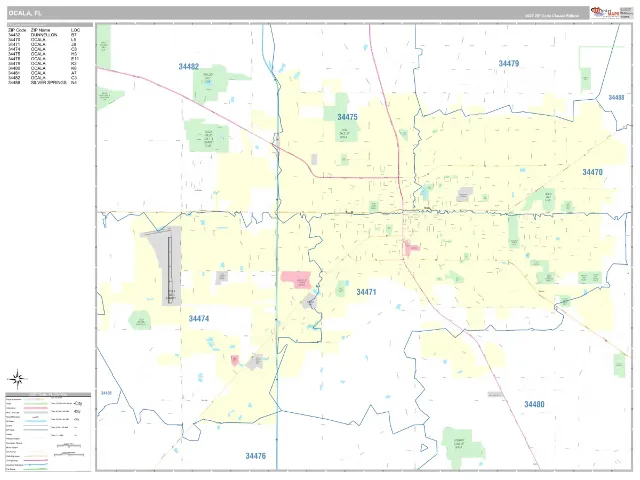Click the 34476 ZIP label on the map
640x480 pixels.
pyautogui.click(x=256, y=456)
